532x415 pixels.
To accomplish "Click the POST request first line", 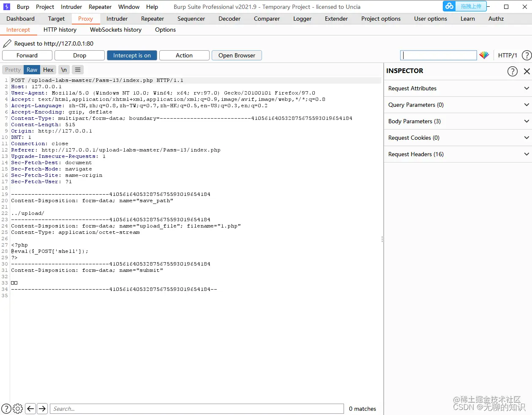I will point(97,80).
